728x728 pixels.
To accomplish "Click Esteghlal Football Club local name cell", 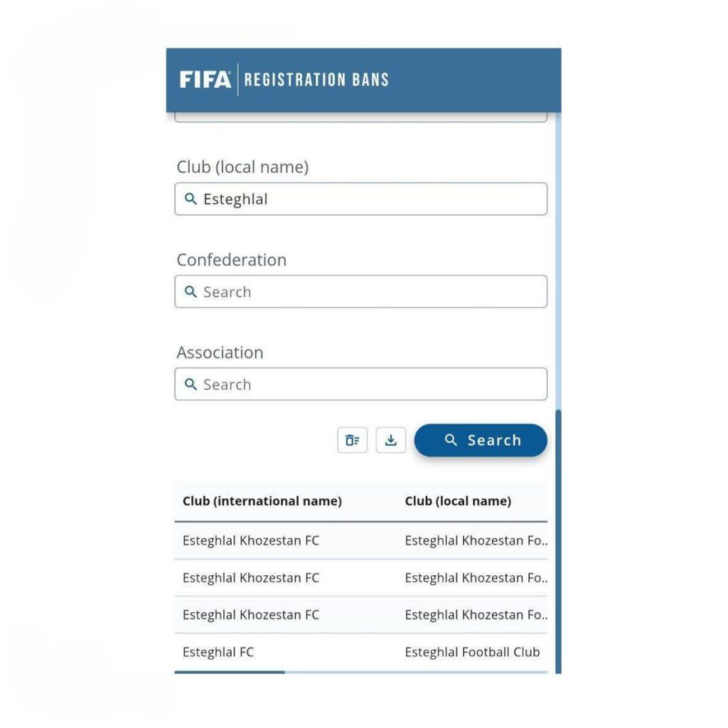I will (472, 652).
